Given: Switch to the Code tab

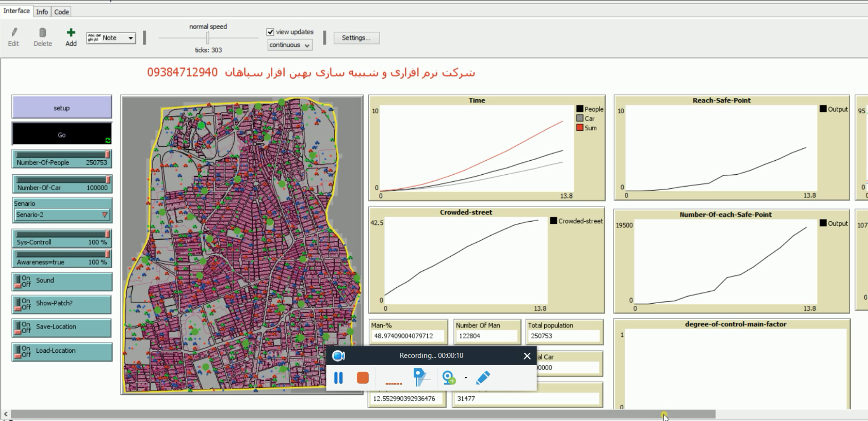Looking at the screenshot, I should [62, 11].
